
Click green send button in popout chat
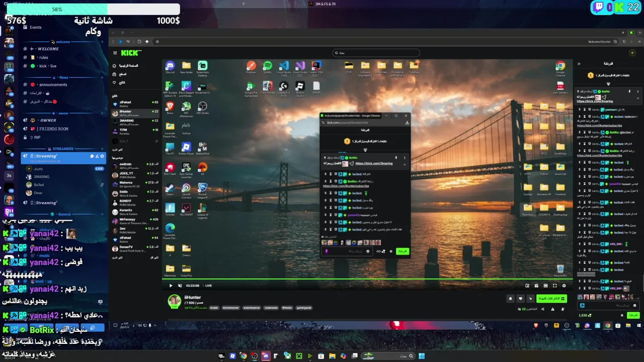point(403,251)
